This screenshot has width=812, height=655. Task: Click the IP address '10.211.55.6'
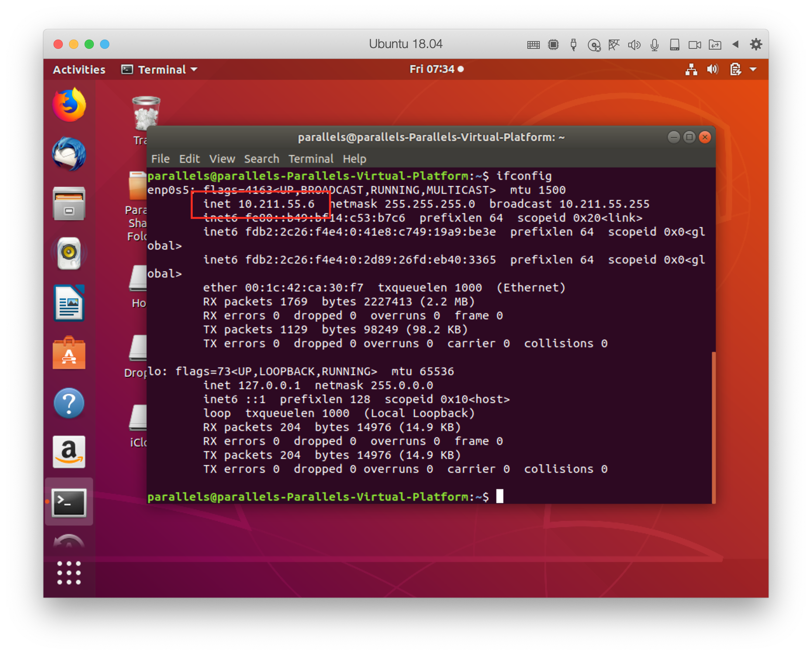pyautogui.click(x=276, y=204)
